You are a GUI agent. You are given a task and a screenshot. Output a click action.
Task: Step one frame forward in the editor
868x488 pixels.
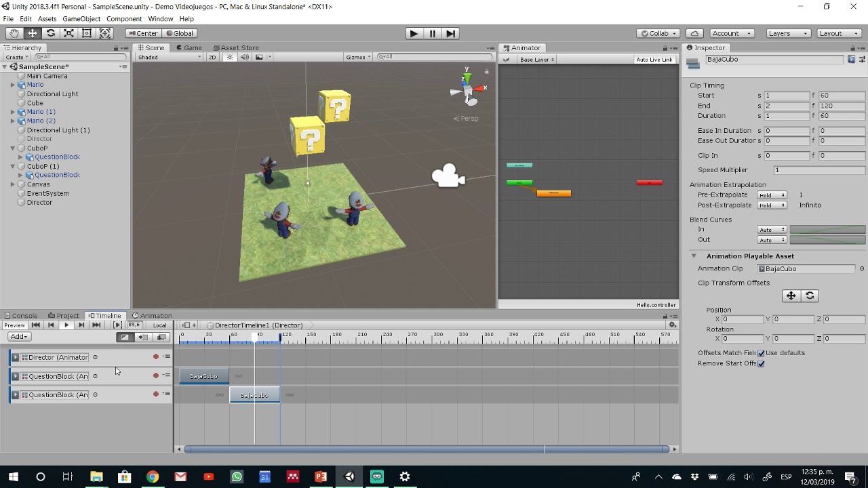pos(451,33)
